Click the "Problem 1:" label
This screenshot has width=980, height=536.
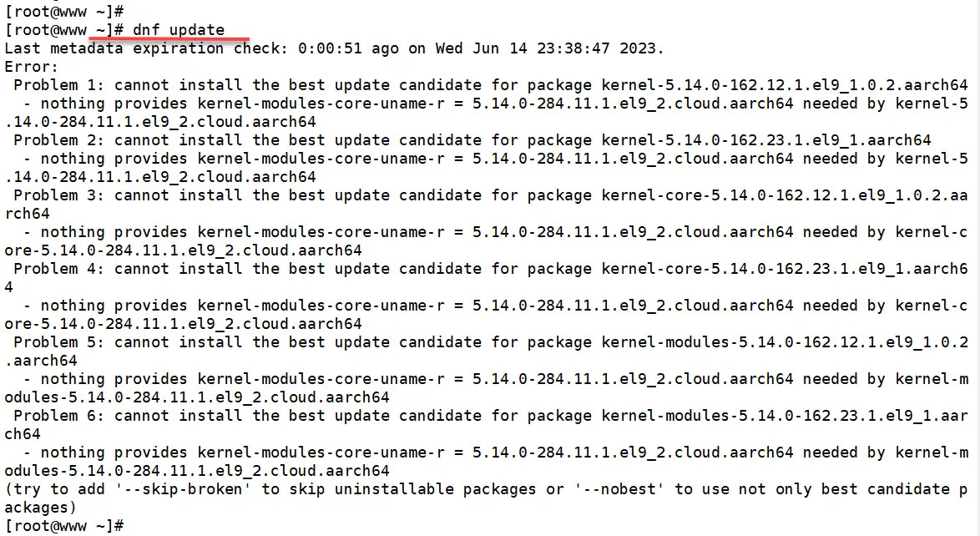click(58, 85)
